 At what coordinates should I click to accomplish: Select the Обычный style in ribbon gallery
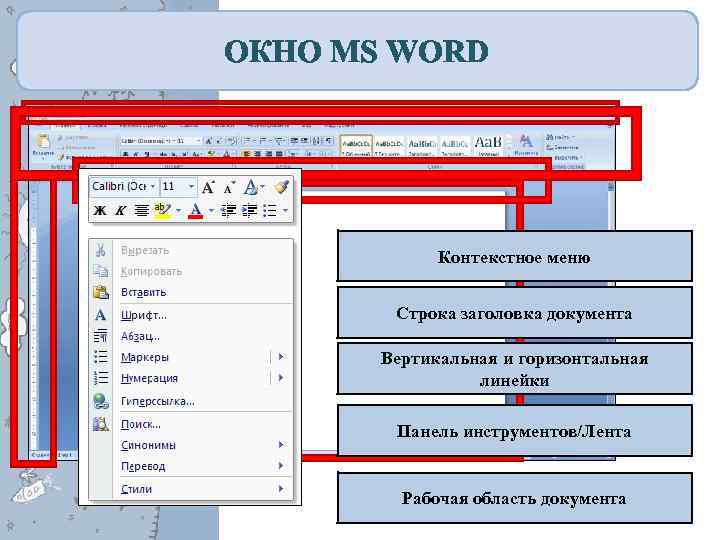(x=356, y=146)
